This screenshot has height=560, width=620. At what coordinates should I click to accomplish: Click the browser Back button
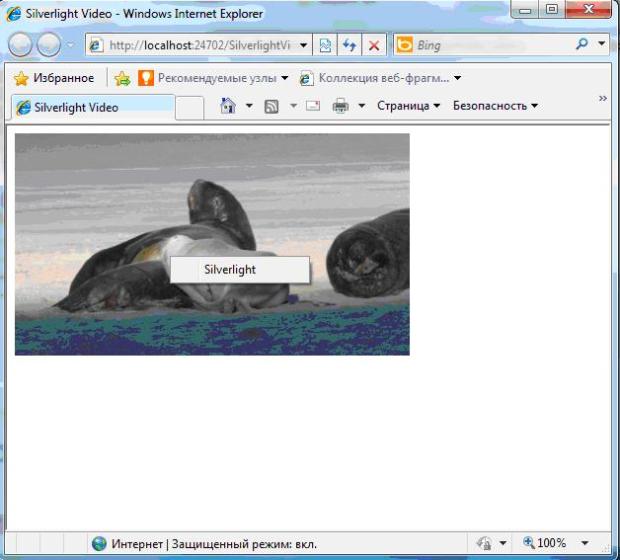21,46
